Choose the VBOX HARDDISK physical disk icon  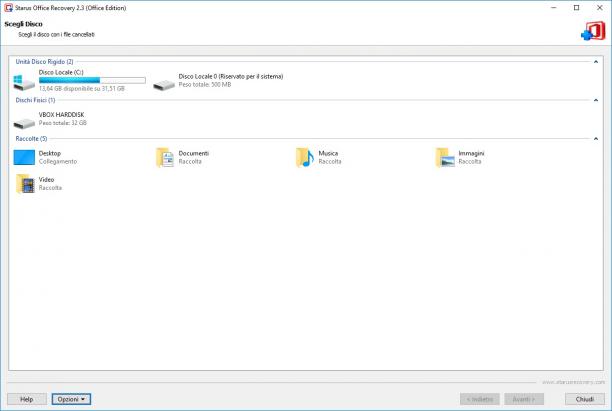coord(24,123)
